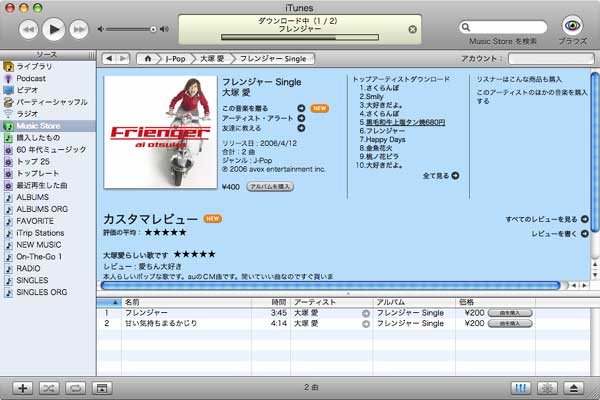Go back in Music Store history

(x=109, y=59)
